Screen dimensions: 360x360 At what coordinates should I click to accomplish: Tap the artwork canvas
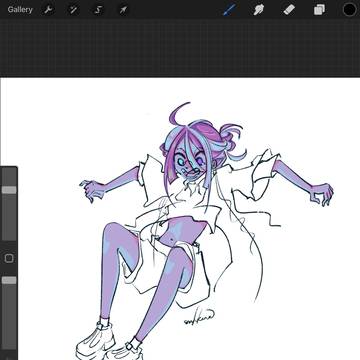point(180,219)
